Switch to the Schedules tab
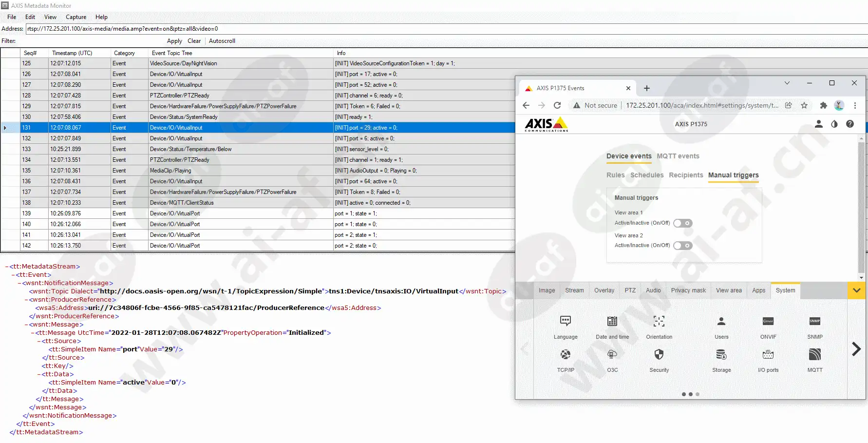This screenshot has height=443, width=868. pos(647,175)
